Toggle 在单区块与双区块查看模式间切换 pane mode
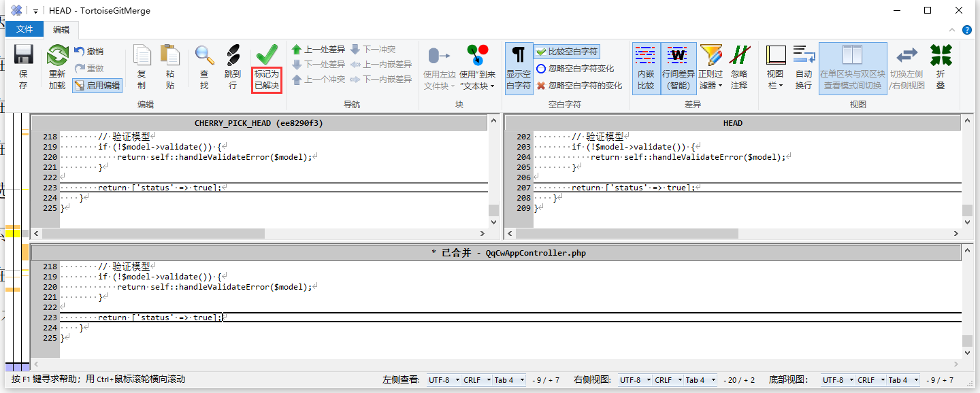This screenshot has width=980, height=393. coord(853,67)
